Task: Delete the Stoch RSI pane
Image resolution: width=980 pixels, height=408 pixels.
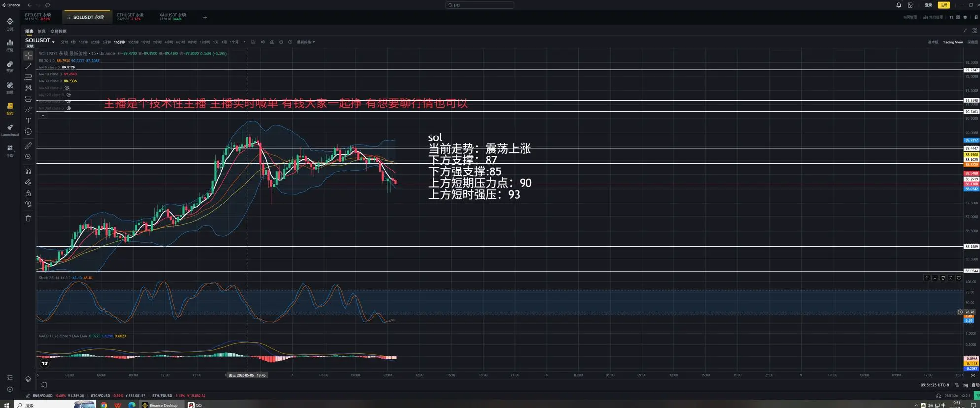Action: click(943, 278)
